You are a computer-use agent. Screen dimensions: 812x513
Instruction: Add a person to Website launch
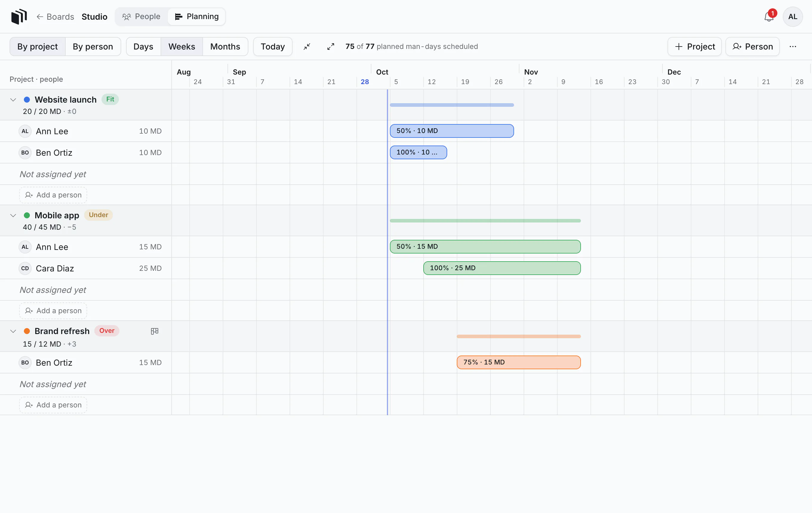click(x=53, y=195)
